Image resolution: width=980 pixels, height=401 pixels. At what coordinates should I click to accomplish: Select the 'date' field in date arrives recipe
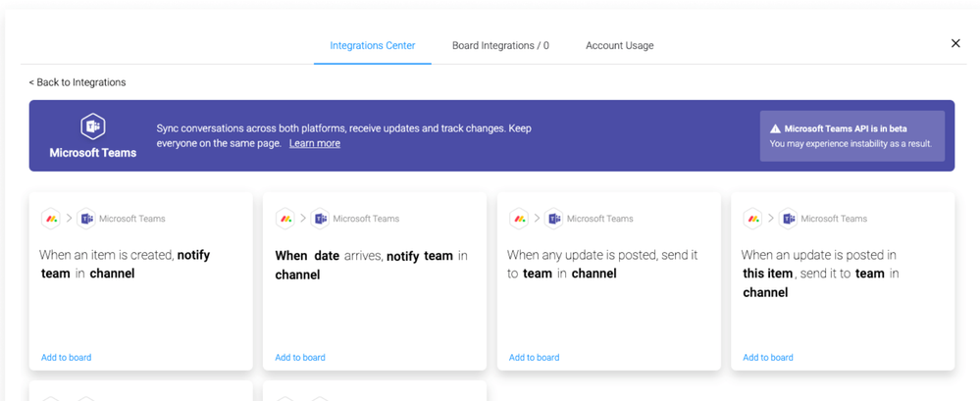327,256
